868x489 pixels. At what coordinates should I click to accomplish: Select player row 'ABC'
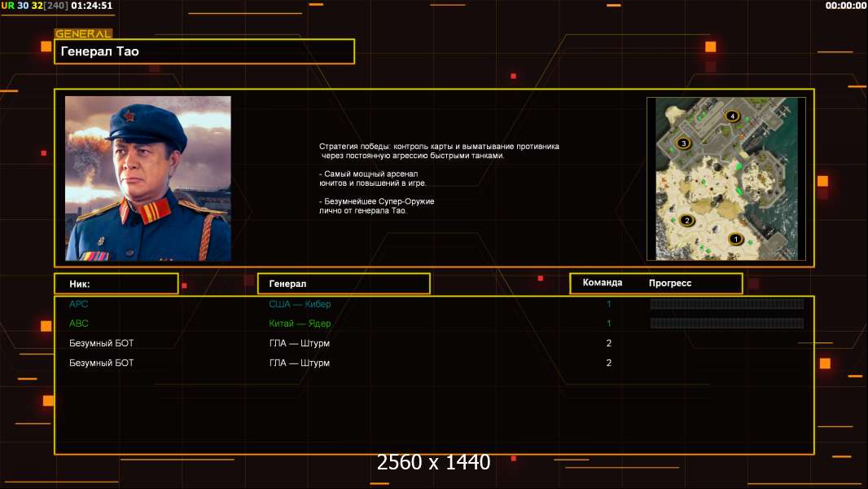434,324
